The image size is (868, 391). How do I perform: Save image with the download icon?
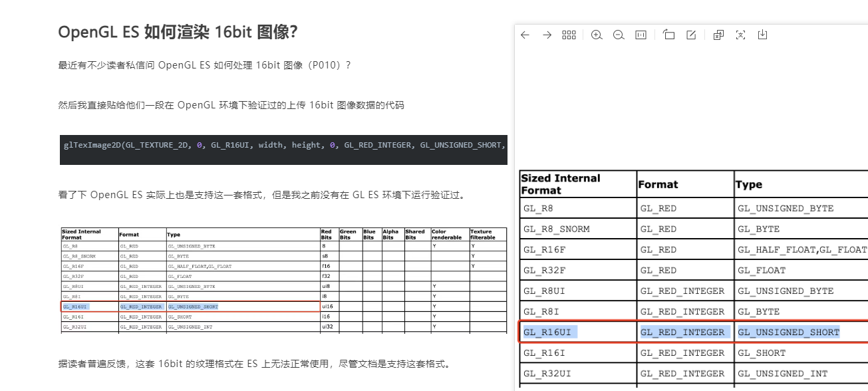click(762, 35)
